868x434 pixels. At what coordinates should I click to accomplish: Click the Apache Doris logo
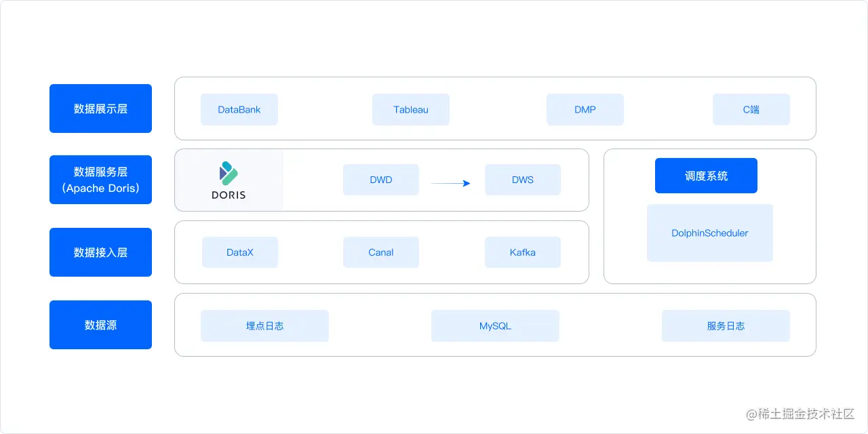(229, 180)
